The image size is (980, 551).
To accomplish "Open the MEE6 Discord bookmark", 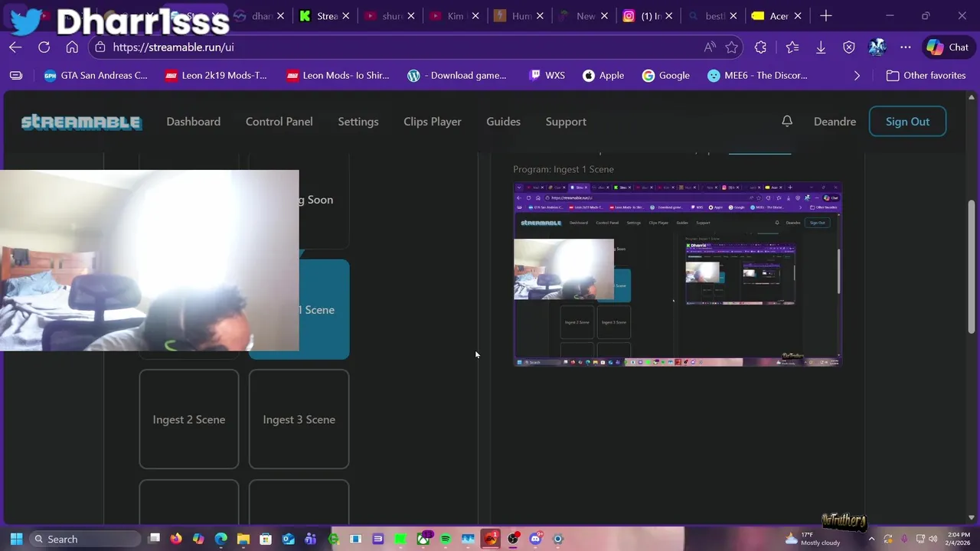I will pos(758,76).
